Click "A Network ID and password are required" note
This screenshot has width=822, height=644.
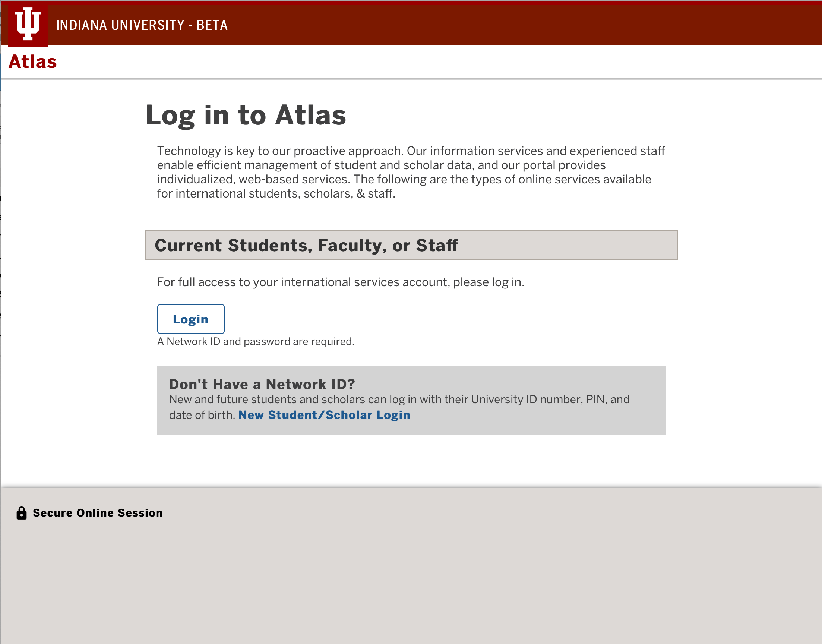[x=256, y=342]
